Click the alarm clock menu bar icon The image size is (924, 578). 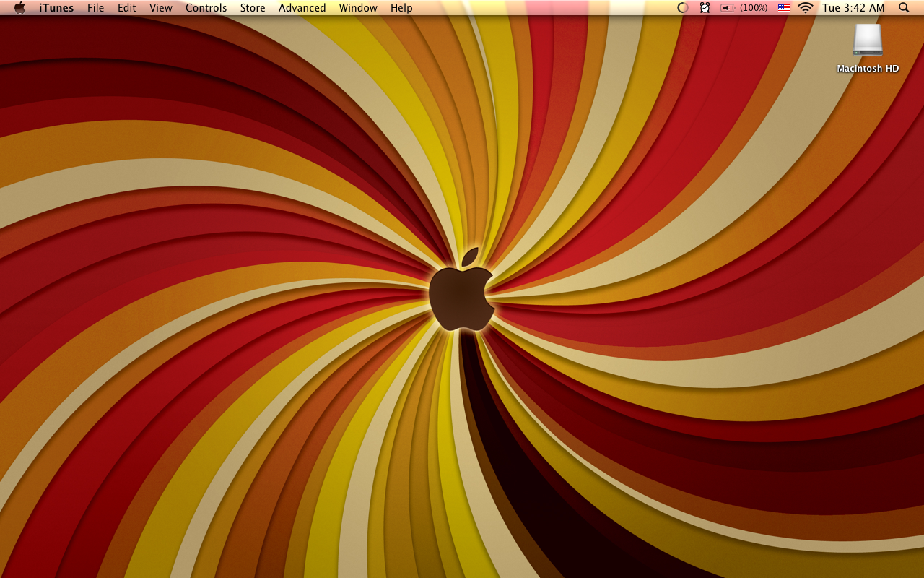[x=705, y=8]
